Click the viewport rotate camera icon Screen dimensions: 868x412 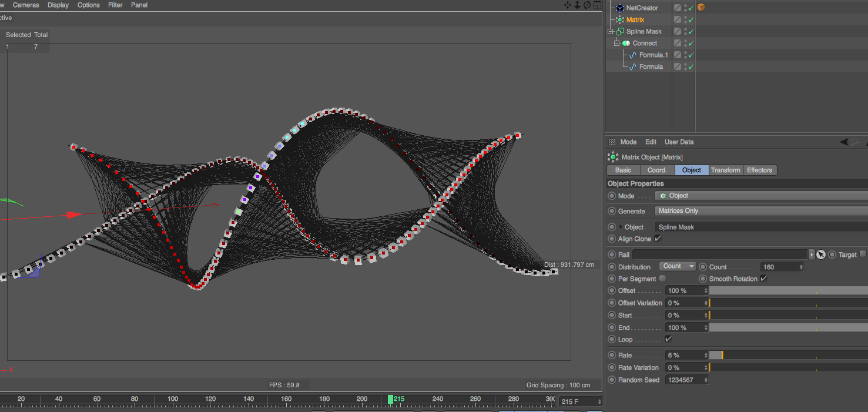(x=587, y=5)
